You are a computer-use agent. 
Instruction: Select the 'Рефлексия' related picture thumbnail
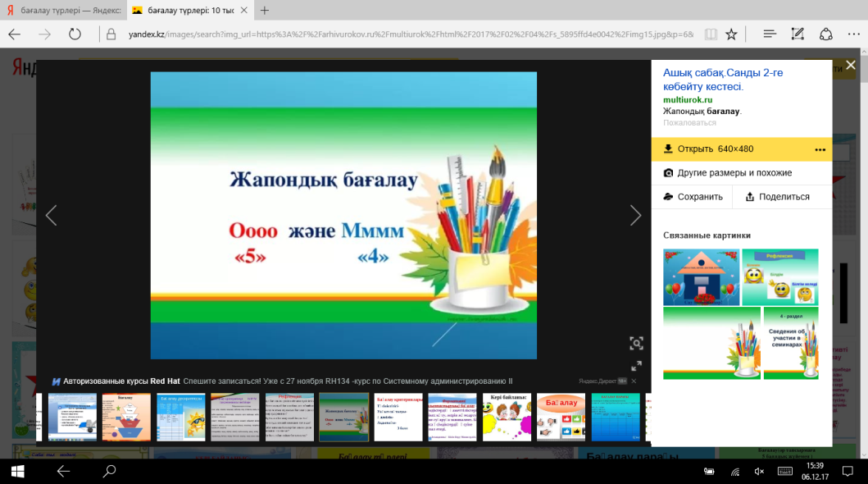pos(779,277)
